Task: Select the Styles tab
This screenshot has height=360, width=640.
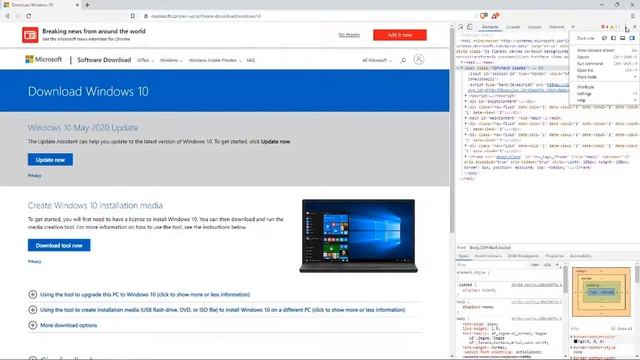Action: [x=464, y=256]
